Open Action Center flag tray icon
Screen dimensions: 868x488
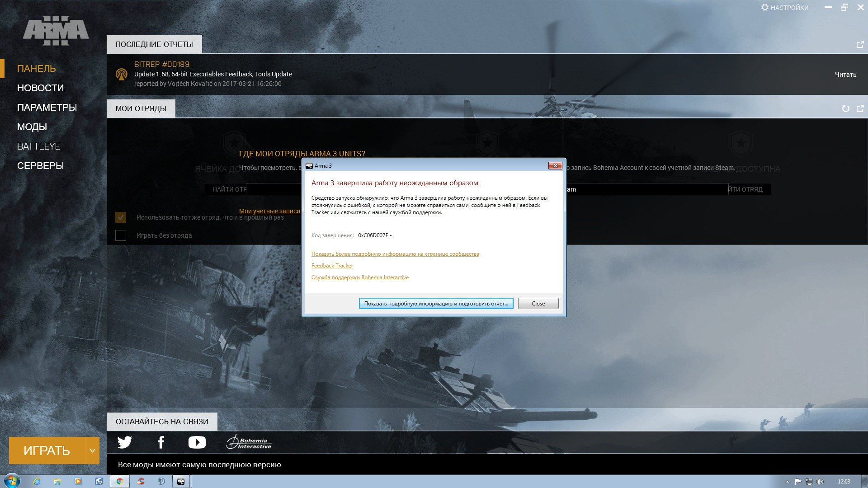tap(798, 482)
